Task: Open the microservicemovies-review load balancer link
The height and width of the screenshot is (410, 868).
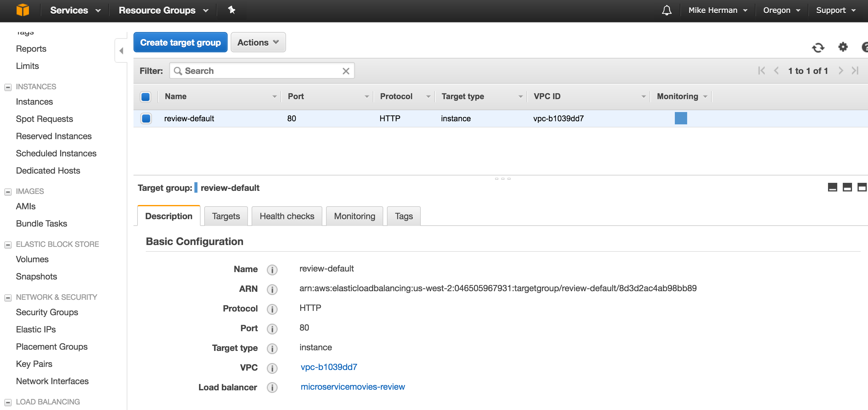Action: (x=352, y=387)
